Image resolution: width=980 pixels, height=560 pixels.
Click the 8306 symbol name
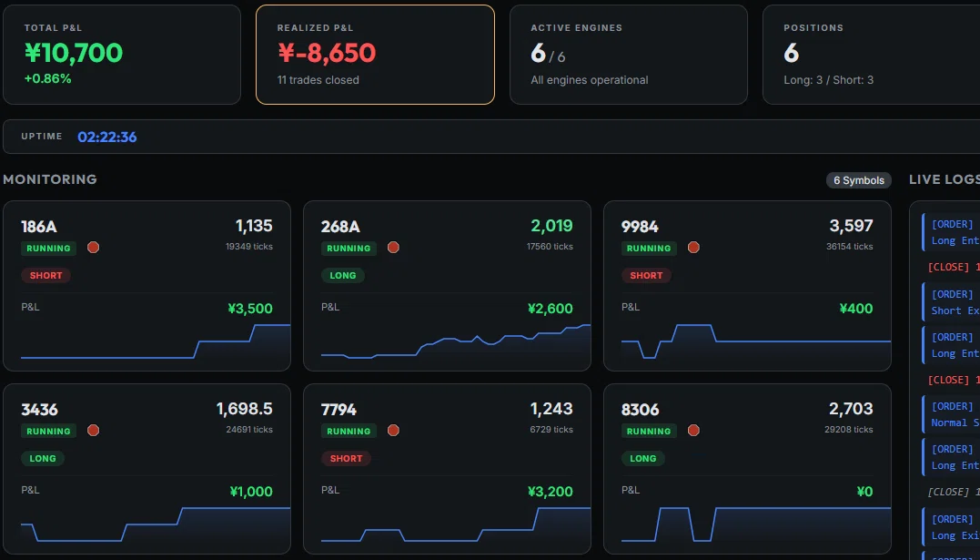(x=640, y=410)
